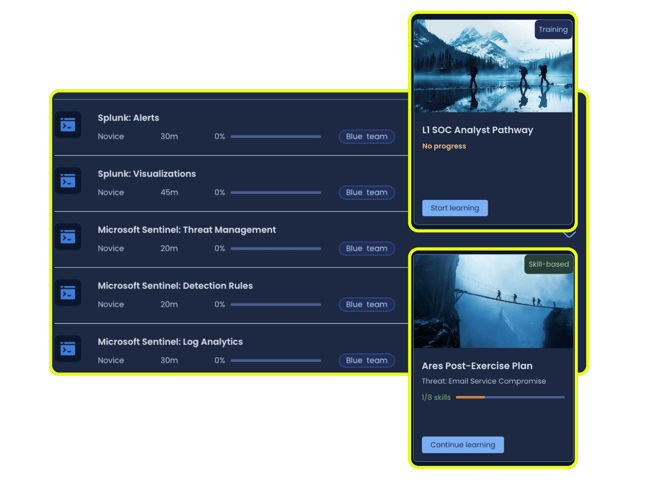The image size is (653, 489).
Task: Click the Threat Management lab terminal icon
Action: tap(68, 238)
